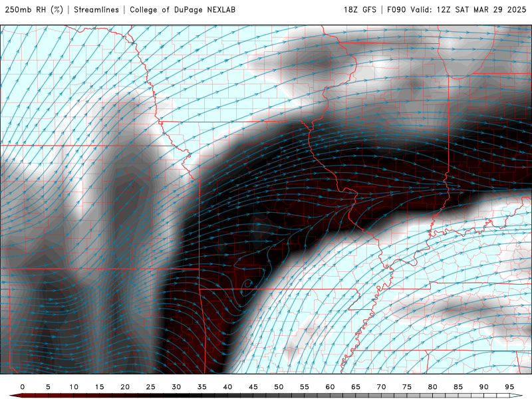
Task: Click the '95' label on the color scale
Action: point(509,387)
